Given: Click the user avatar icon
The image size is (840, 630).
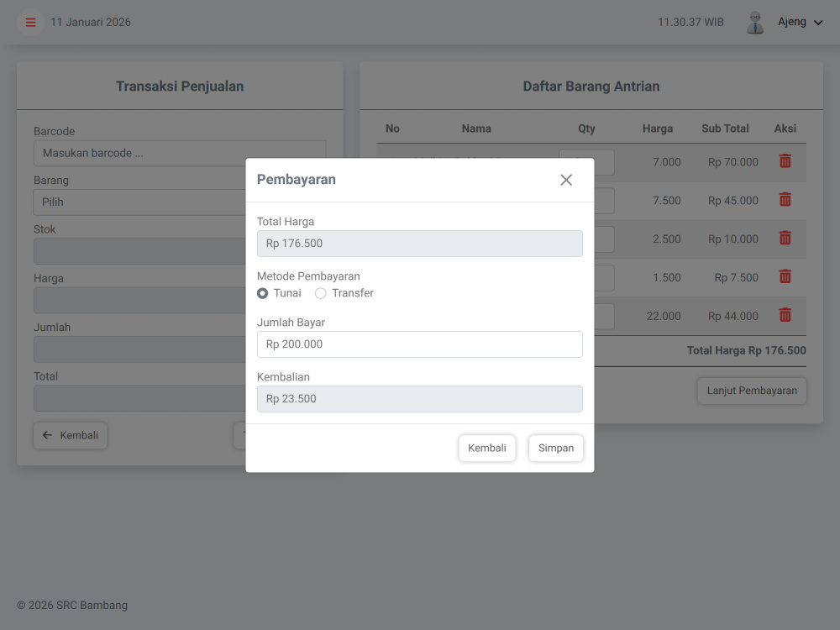Looking at the screenshot, I should (755, 23).
